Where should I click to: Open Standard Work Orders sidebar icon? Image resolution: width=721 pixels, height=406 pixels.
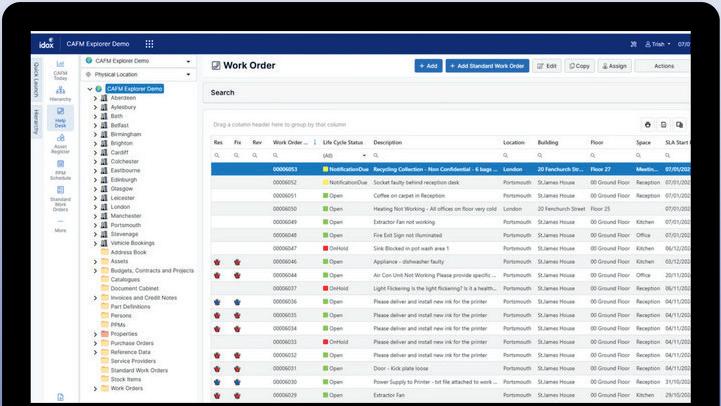[x=60, y=199]
